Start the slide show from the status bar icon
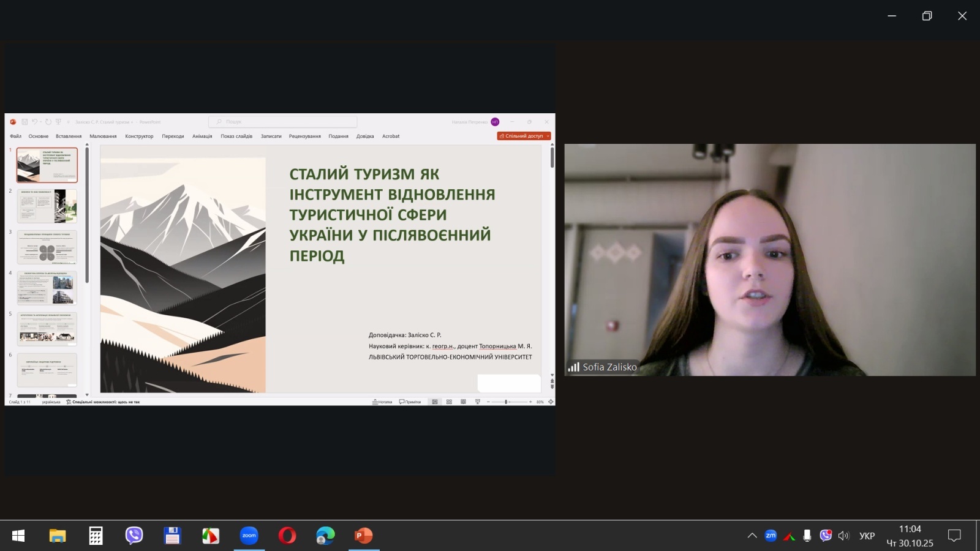 [478, 402]
